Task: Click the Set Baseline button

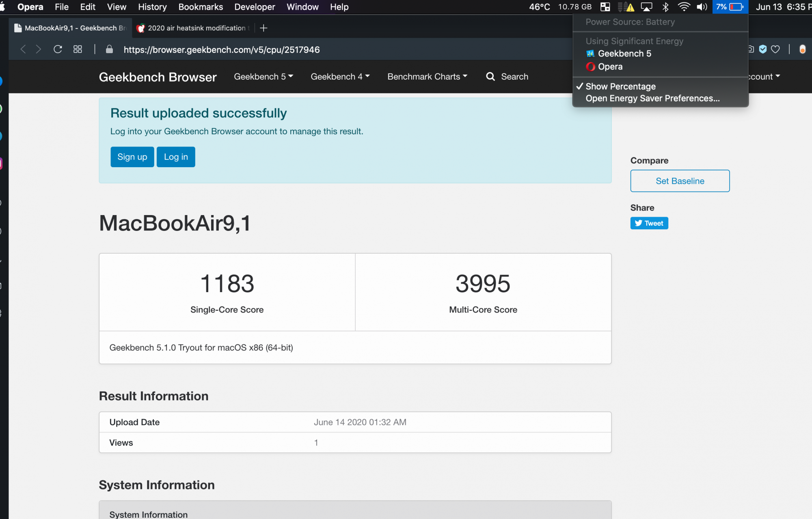Action: tap(680, 181)
